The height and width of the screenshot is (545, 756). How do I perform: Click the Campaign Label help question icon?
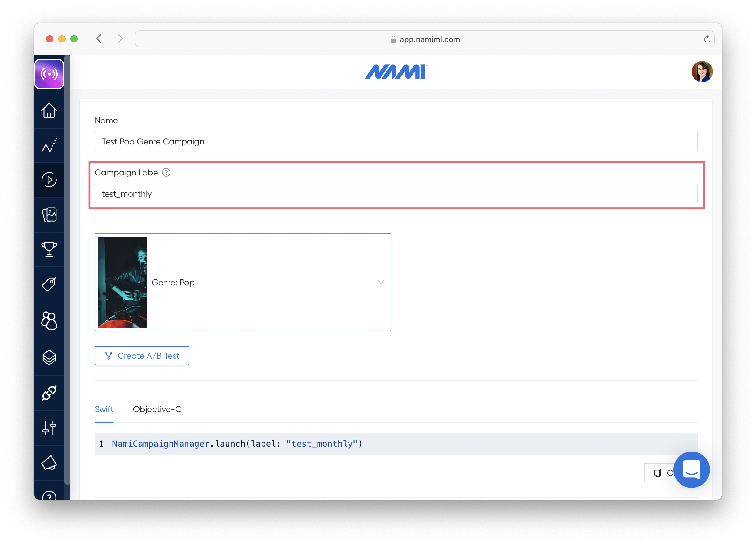coord(166,172)
